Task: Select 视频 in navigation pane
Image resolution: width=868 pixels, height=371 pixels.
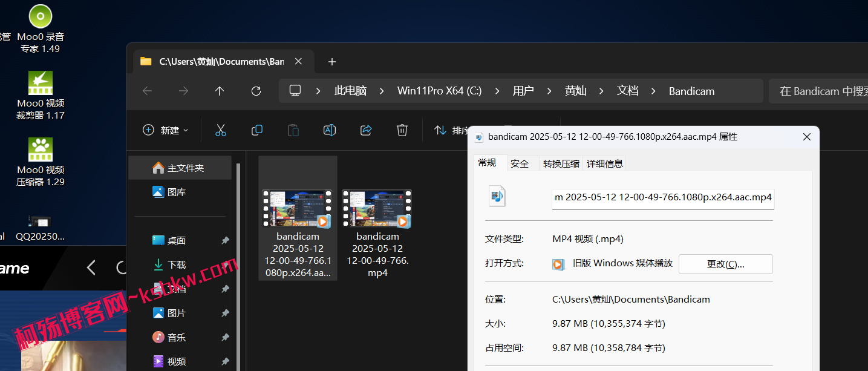Action: pyautogui.click(x=180, y=361)
